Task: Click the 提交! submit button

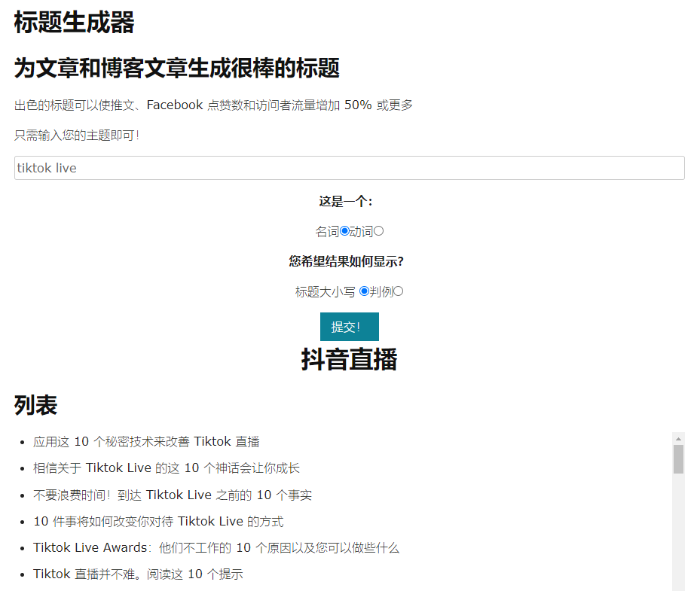Action: tap(350, 327)
